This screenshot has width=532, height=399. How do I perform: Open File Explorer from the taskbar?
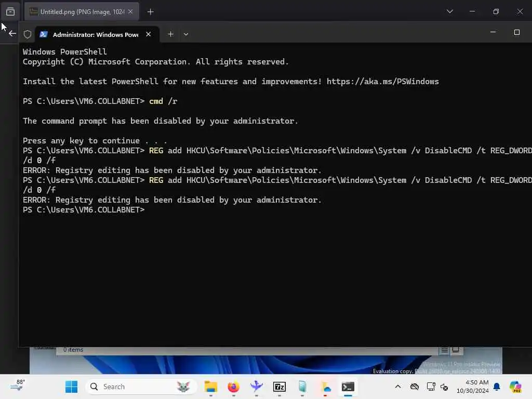211,387
